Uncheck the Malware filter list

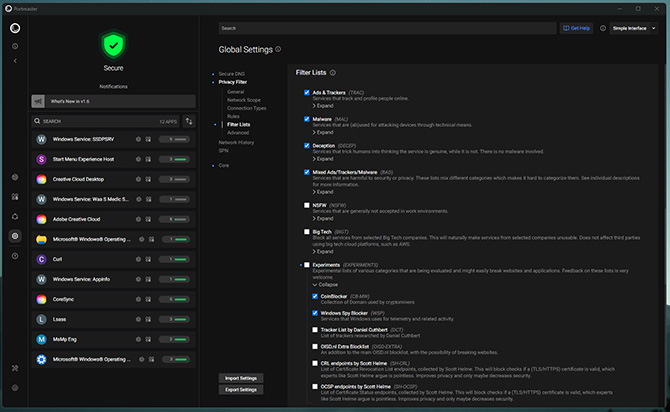[x=307, y=119]
